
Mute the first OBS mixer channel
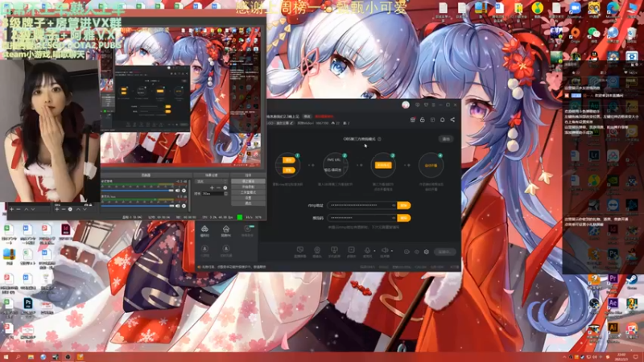coord(177,191)
